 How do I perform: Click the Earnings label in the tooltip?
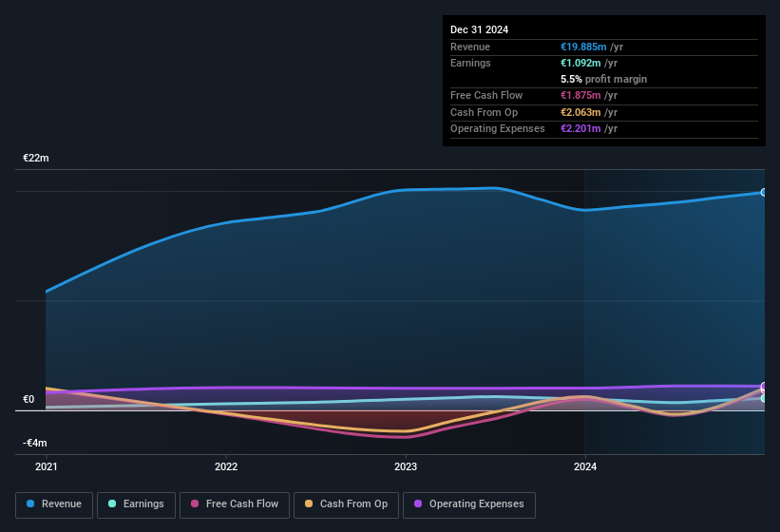[470, 63]
